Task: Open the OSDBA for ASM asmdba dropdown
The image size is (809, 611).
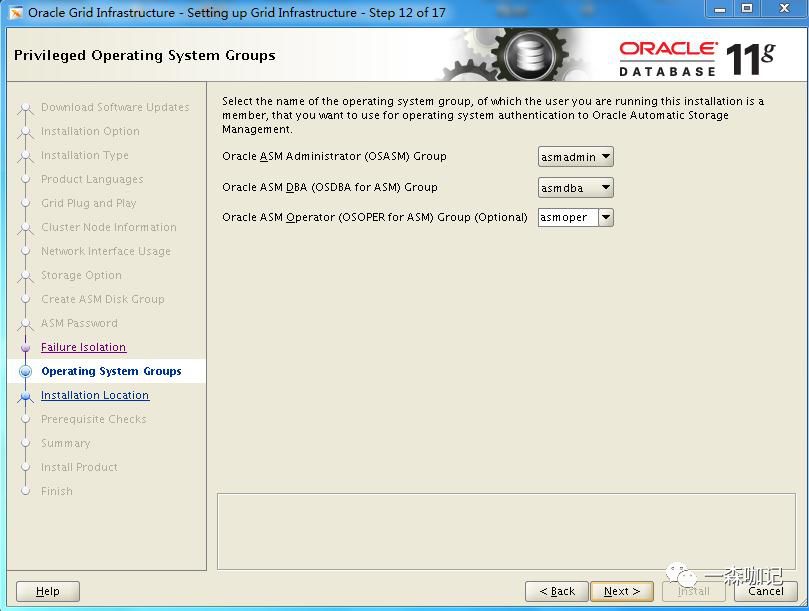Action: [x=575, y=188]
